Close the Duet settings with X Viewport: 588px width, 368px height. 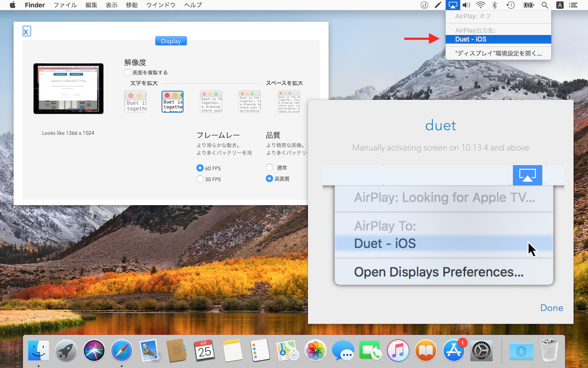[x=26, y=31]
